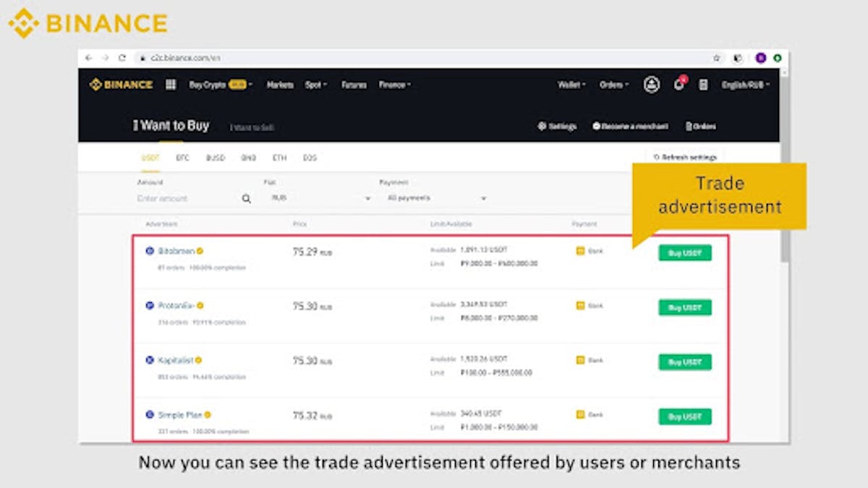Select the BUSD coin tab

click(x=216, y=158)
